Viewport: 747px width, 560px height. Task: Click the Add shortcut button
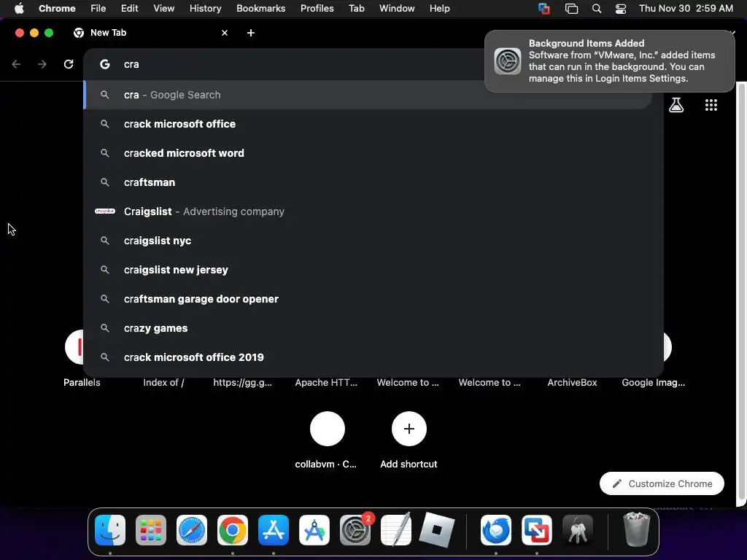[409, 440]
